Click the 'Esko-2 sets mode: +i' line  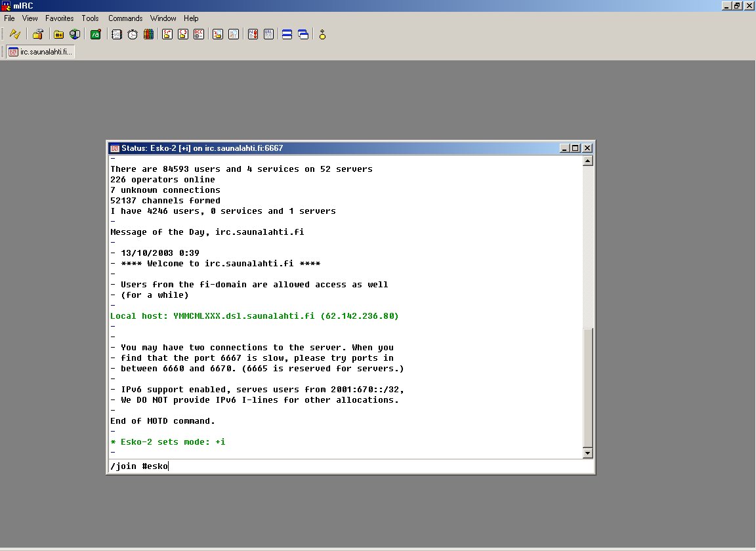tap(168, 442)
